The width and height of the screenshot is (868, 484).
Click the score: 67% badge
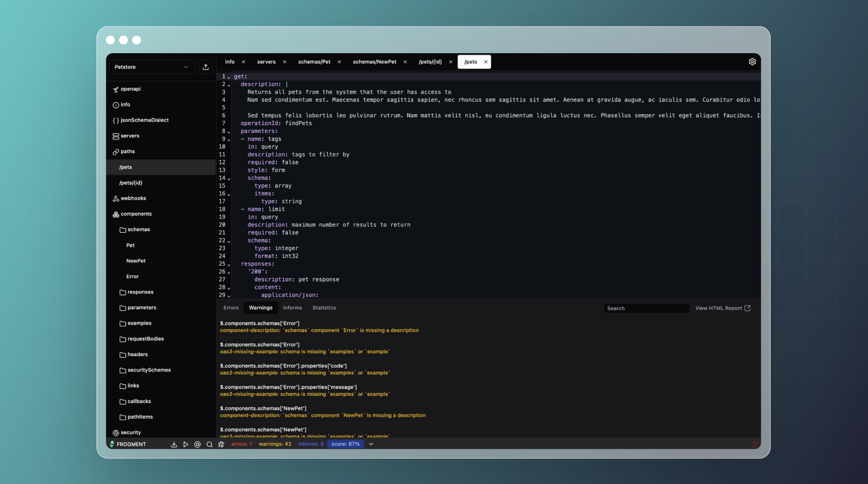click(345, 444)
